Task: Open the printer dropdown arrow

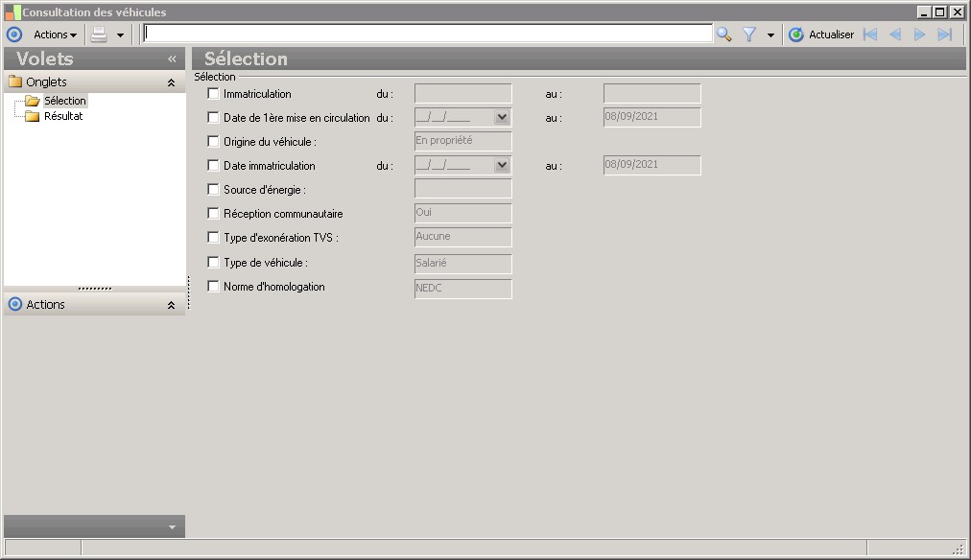Action: [120, 35]
